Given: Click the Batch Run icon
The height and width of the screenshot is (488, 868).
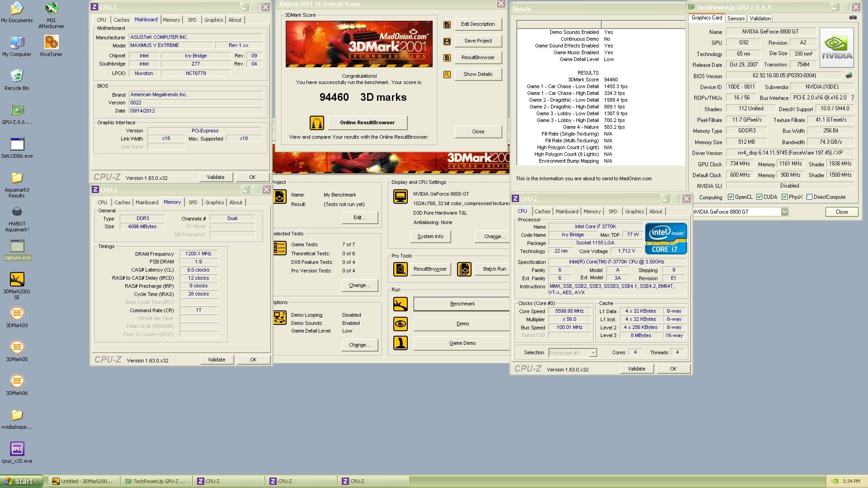Looking at the screenshot, I should 464,269.
